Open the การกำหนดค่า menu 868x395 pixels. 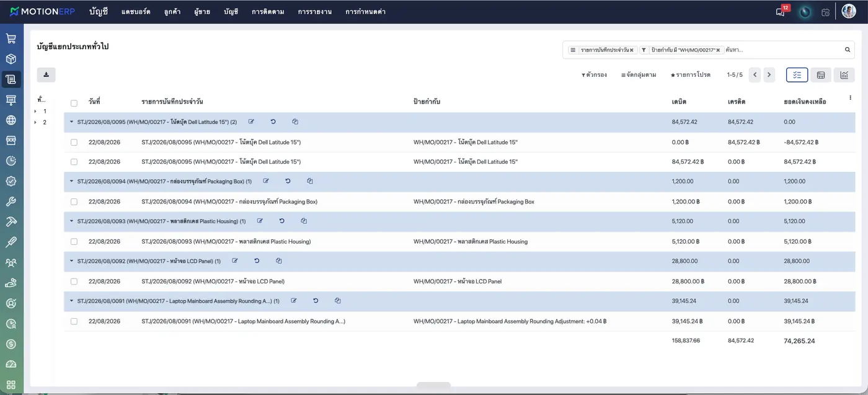point(365,12)
